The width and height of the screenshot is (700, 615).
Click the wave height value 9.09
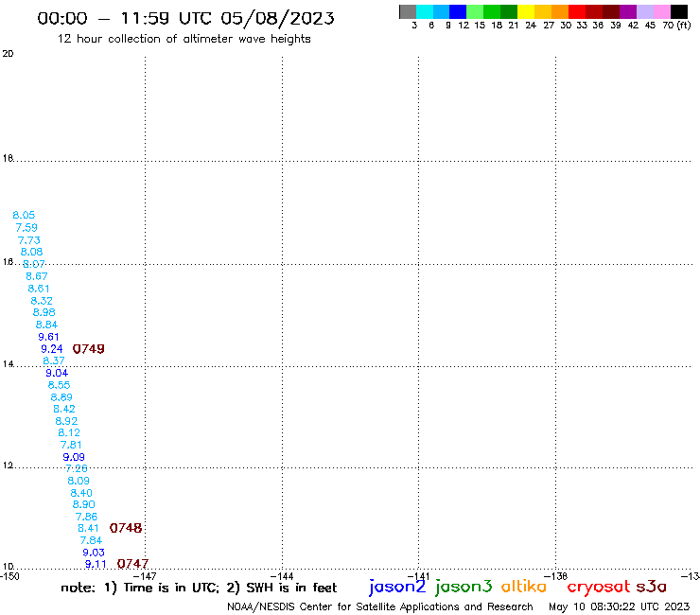point(74,457)
